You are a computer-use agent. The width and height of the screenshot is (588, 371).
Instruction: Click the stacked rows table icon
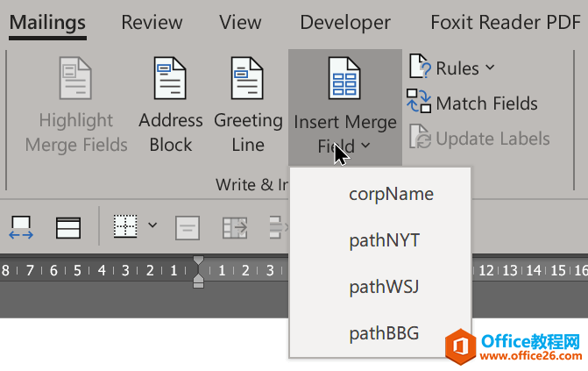point(68,228)
